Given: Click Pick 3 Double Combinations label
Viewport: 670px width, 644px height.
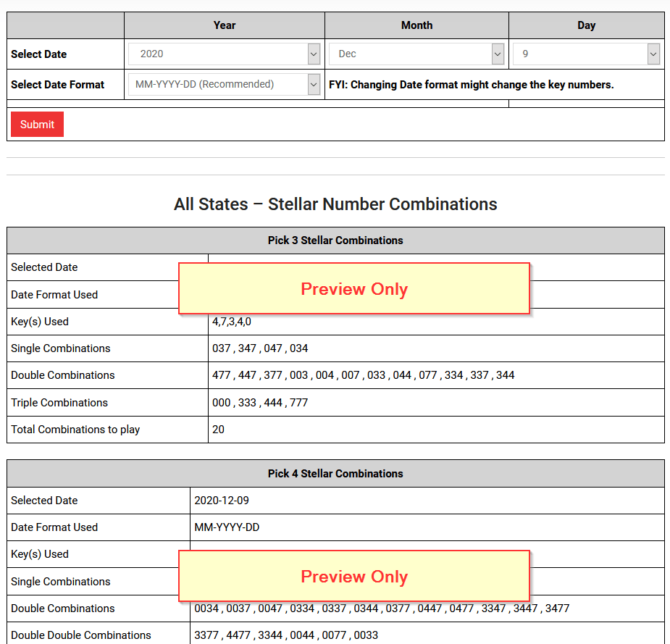Looking at the screenshot, I should tap(63, 375).
